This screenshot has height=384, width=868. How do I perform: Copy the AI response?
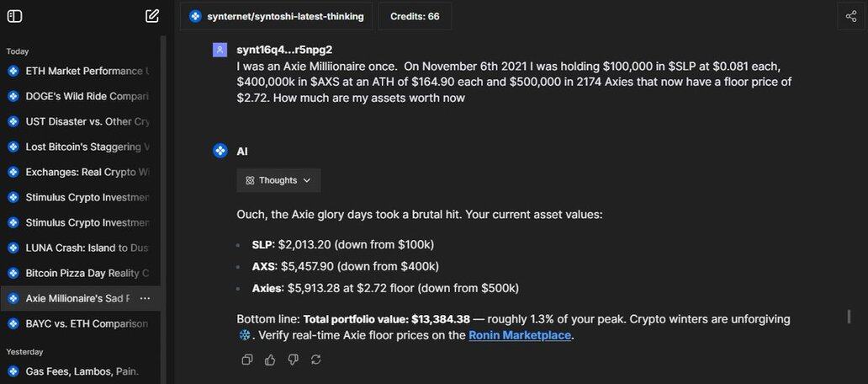(x=247, y=360)
